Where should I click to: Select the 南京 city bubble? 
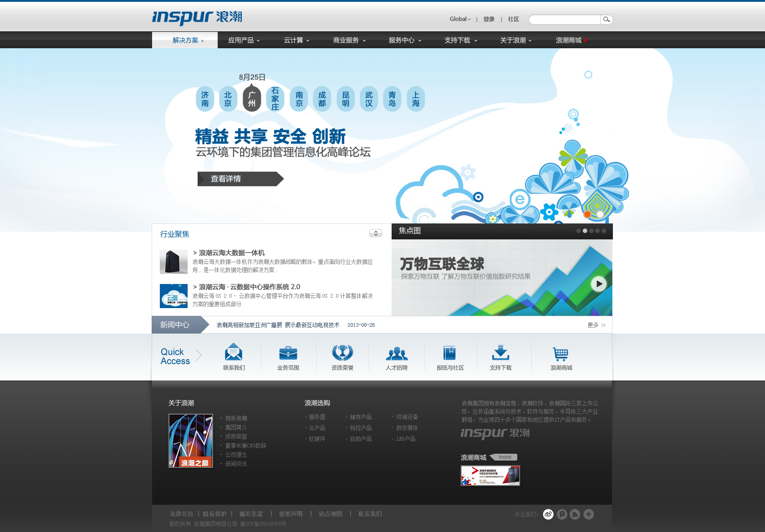(x=299, y=99)
